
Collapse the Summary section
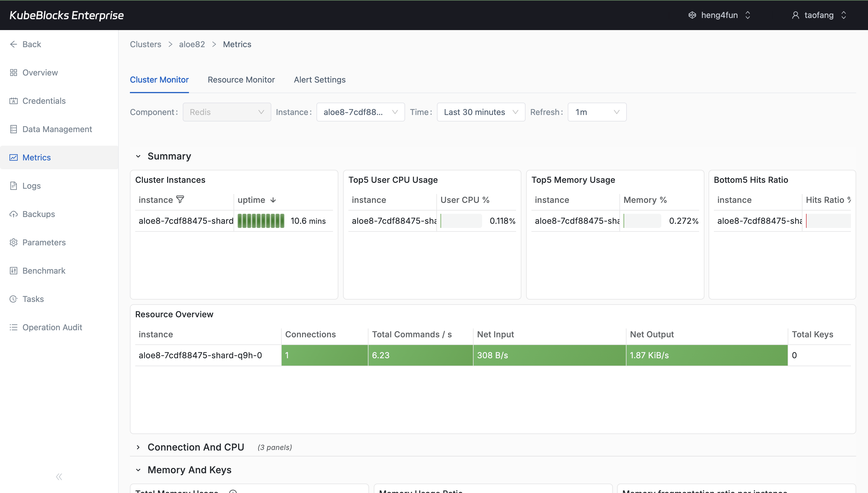click(x=138, y=156)
